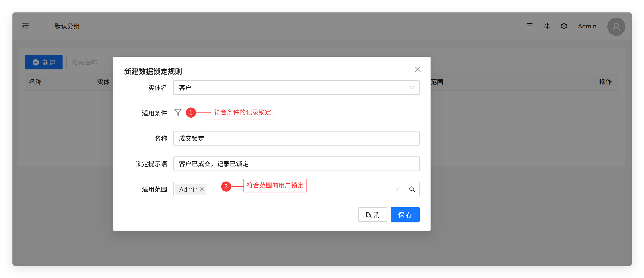Click the 锁定提示语 input field
Screen dimensions: 644x278
tap(296, 164)
